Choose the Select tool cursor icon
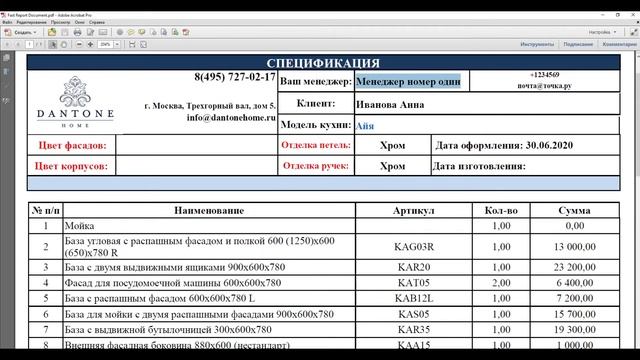The width and height of the screenshot is (640, 360). tap(53, 44)
